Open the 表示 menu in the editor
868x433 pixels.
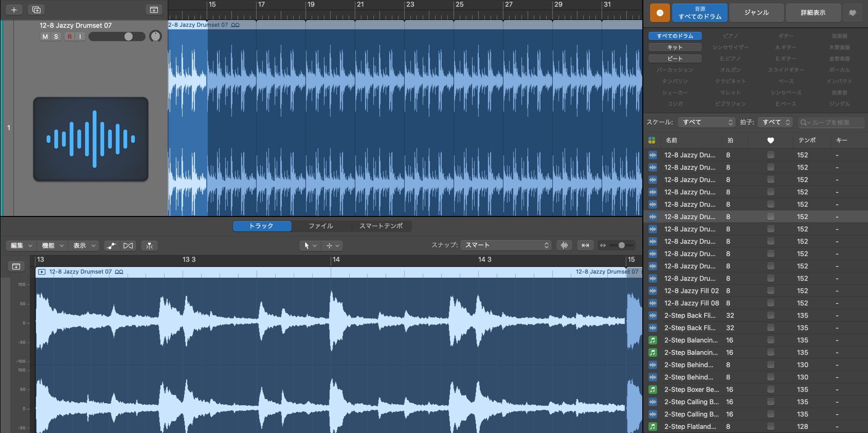point(84,245)
